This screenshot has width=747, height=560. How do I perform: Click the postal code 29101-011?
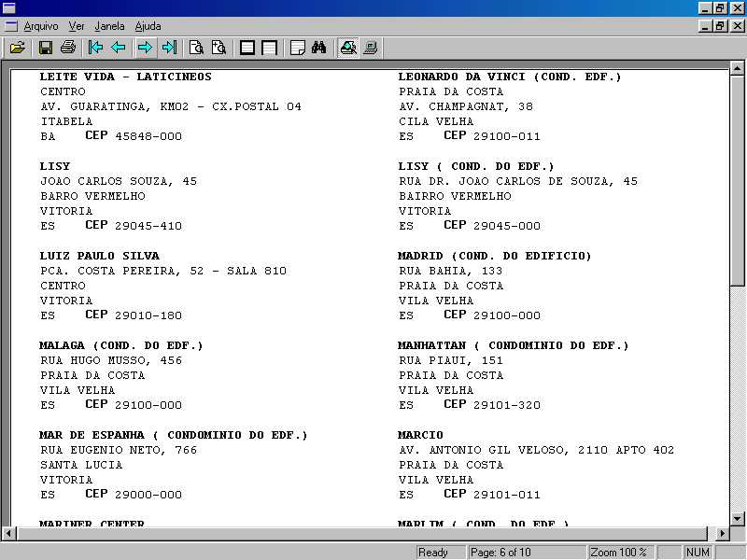pyautogui.click(x=507, y=495)
